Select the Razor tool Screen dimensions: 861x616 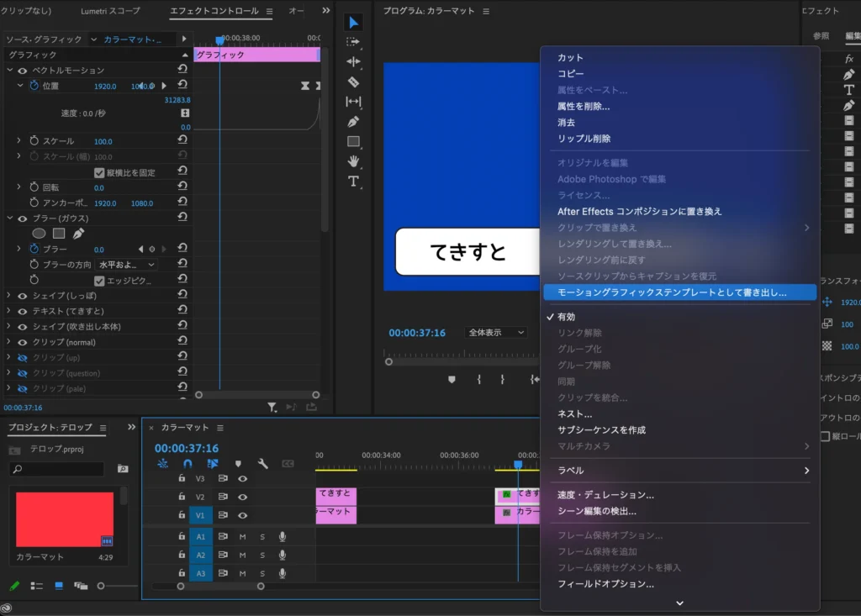(x=353, y=82)
